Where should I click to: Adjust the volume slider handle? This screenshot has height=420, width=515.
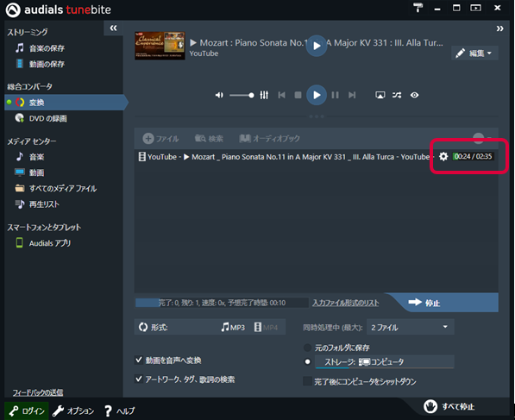[x=251, y=96]
